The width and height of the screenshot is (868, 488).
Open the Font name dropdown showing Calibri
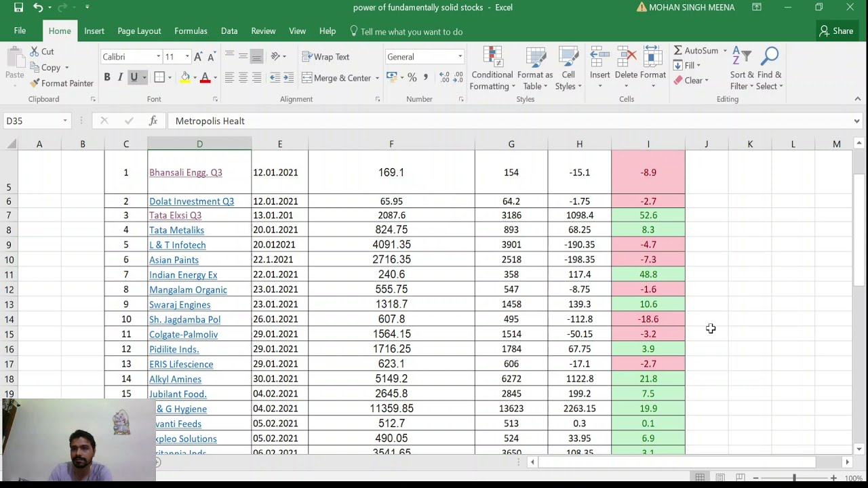(158, 57)
